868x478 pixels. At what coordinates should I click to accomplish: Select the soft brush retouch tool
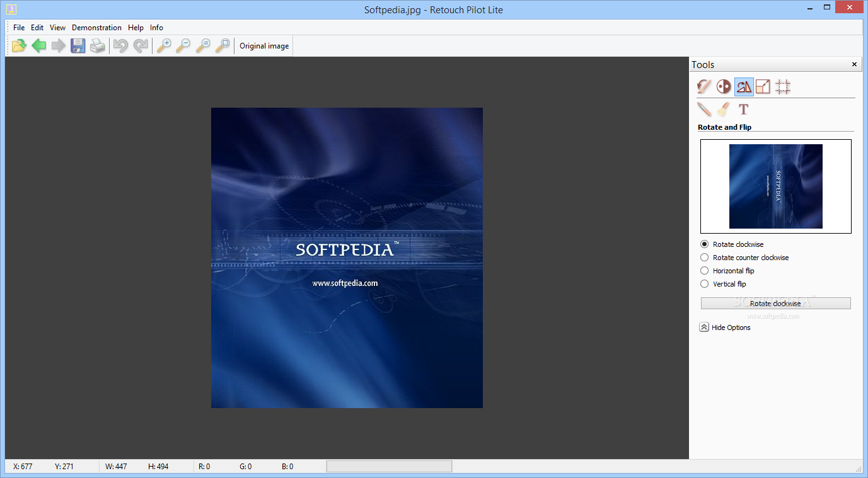(x=724, y=109)
